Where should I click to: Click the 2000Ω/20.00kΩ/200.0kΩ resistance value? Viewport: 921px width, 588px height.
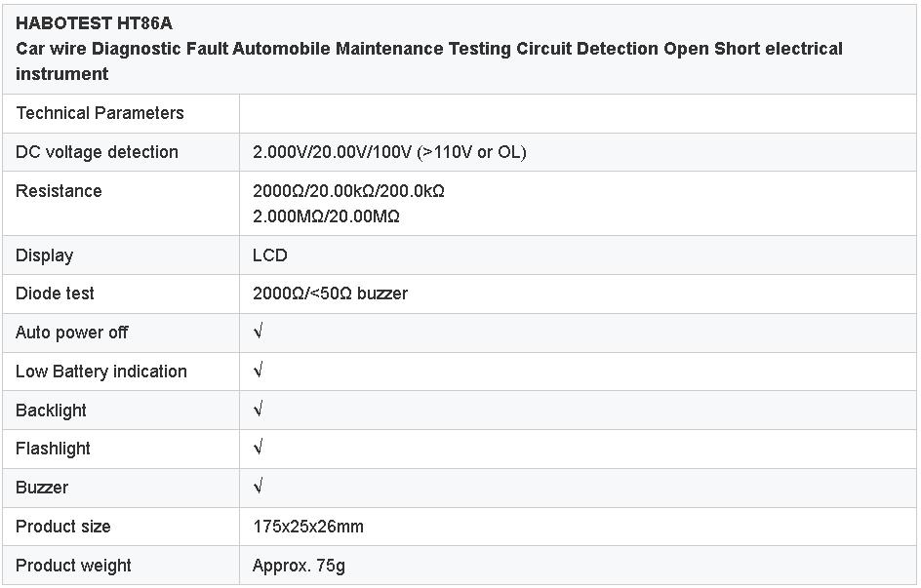(348, 191)
